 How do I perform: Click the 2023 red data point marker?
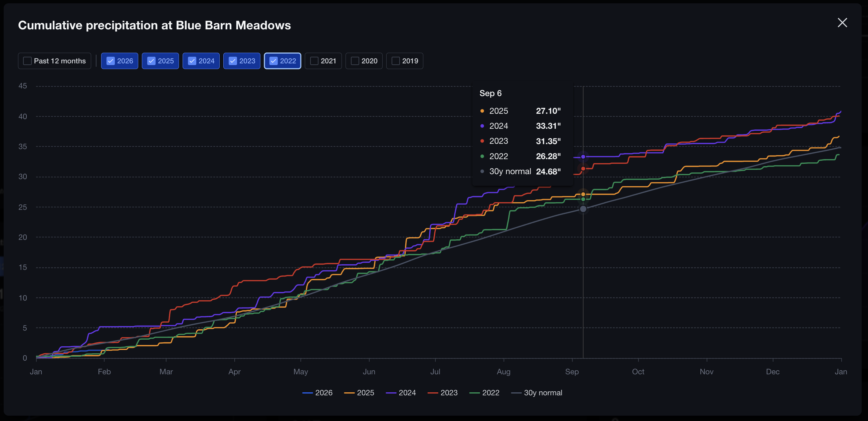click(x=583, y=168)
